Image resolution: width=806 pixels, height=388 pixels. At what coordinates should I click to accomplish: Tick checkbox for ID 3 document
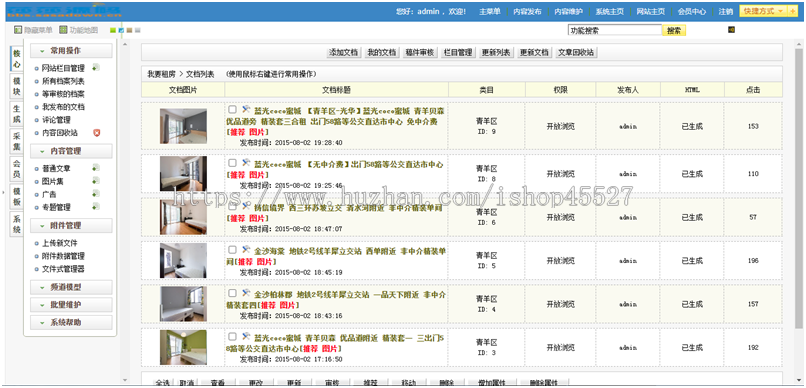pyautogui.click(x=232, y=337)
